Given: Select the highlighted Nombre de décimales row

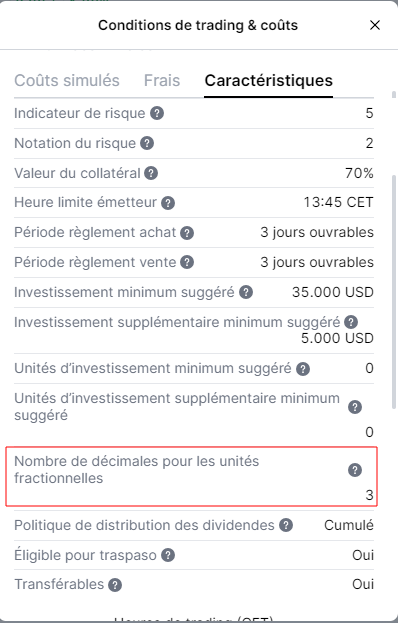Looking at the screenshot, I should pos(191,476).
